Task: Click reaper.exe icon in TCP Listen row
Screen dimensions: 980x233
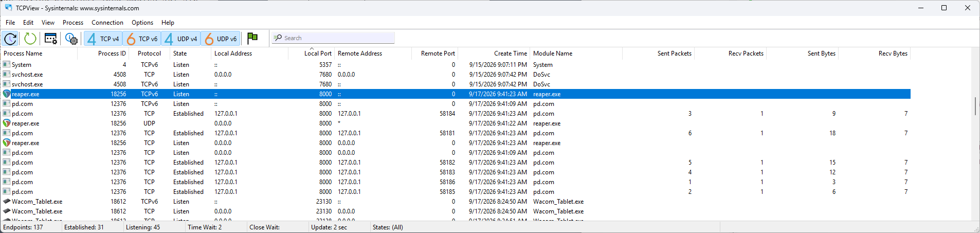Action: tap(7, 143)
